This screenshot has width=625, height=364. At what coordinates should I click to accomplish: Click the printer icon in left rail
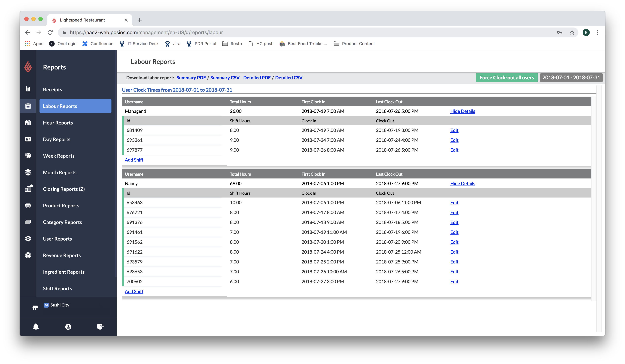pos(28,206)
